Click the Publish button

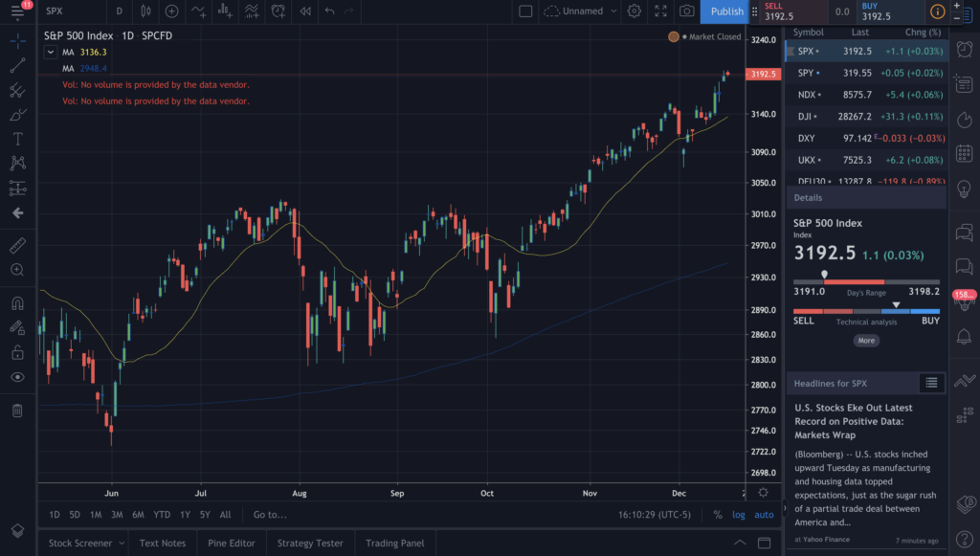click(725, 11)
